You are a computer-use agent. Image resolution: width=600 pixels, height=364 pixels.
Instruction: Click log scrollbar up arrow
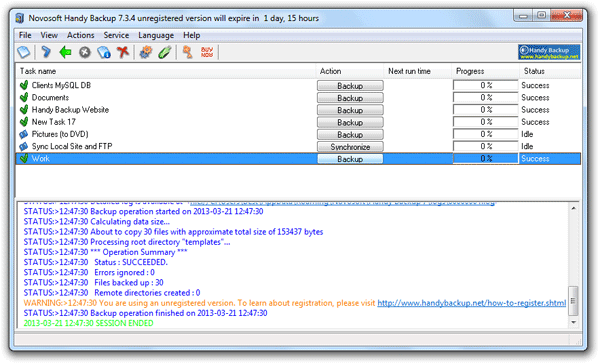573,208
